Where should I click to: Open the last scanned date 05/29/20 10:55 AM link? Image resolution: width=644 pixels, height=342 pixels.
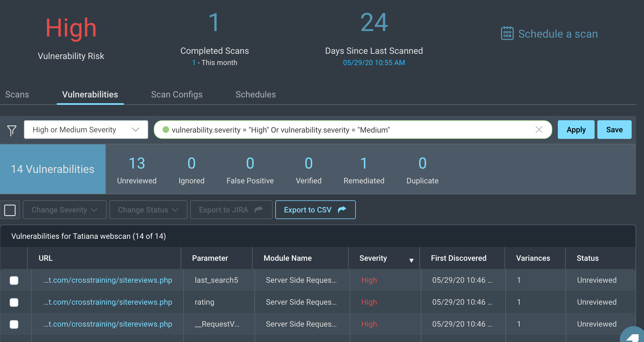click(374, 63)
